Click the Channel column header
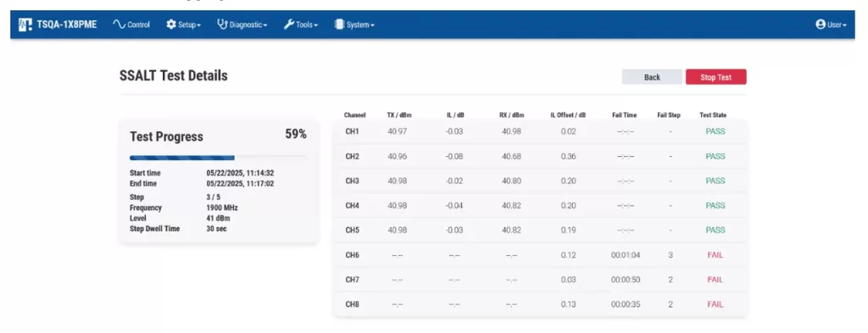868x333 pixels. pyautogui.click(x=355, y=115)
